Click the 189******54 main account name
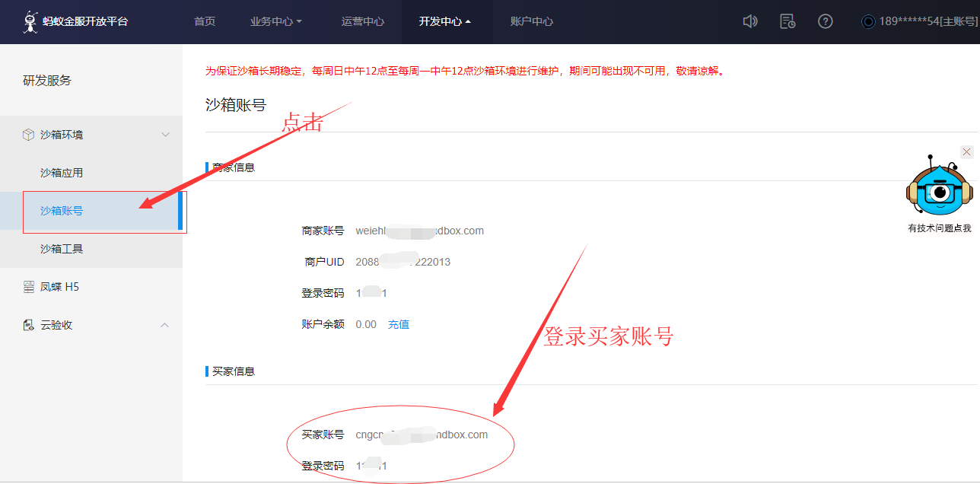This screenshot has height=484, width=980. coord(928,21)
